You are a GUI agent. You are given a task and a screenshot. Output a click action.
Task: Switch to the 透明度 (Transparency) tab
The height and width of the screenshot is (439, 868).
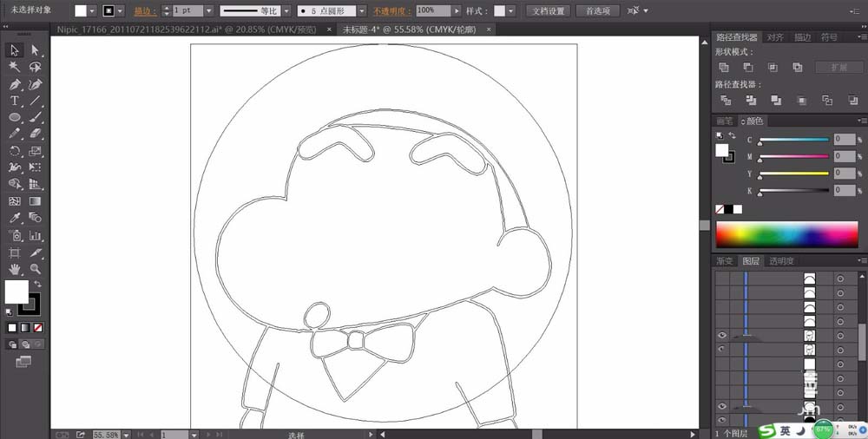[x=781, y=261]
